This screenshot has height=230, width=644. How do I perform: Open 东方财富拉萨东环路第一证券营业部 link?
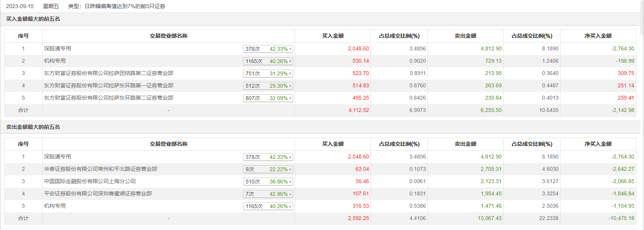tap(108, 85)
